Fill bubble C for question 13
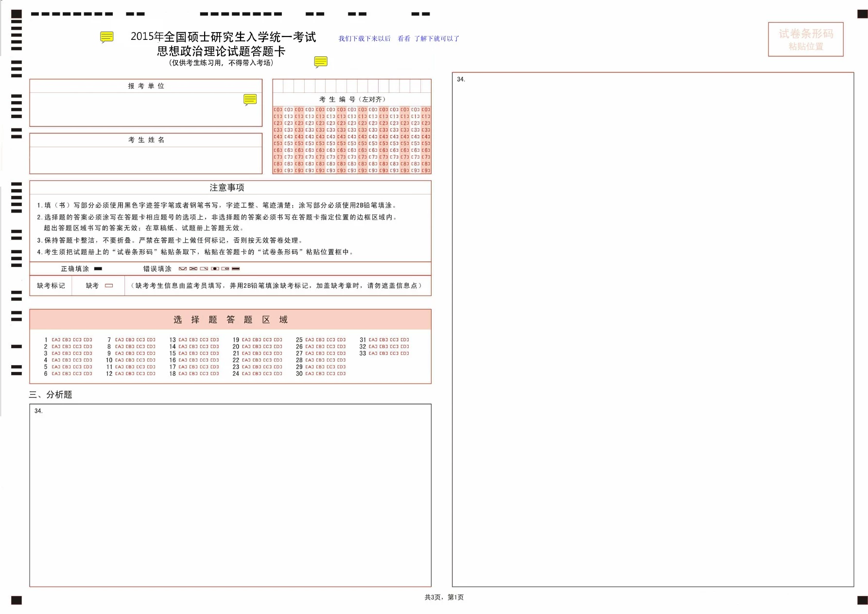Screen dimensions: 868x614 [x=204, y=340]
